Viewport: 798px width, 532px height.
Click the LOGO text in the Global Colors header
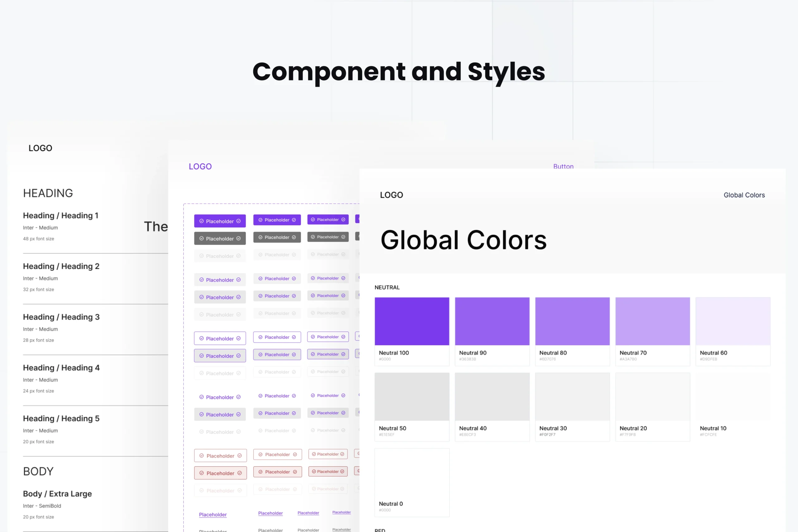(x=391, y=195)
